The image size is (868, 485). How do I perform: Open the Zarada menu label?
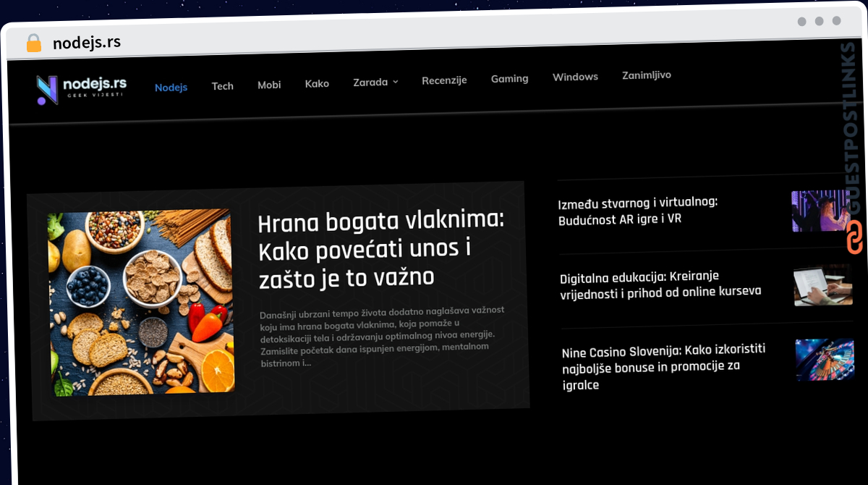click(370, 83)
